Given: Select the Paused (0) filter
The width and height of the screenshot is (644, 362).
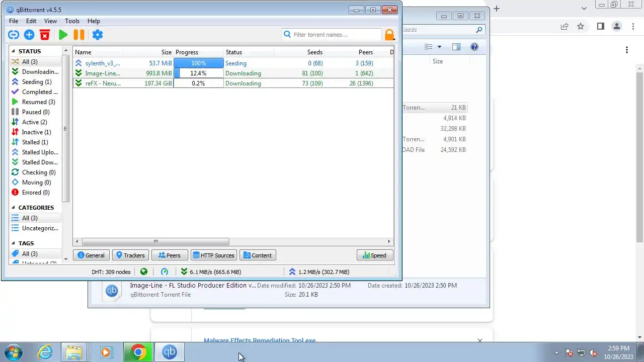Looking at the screenshot, I should click(35, 112).
